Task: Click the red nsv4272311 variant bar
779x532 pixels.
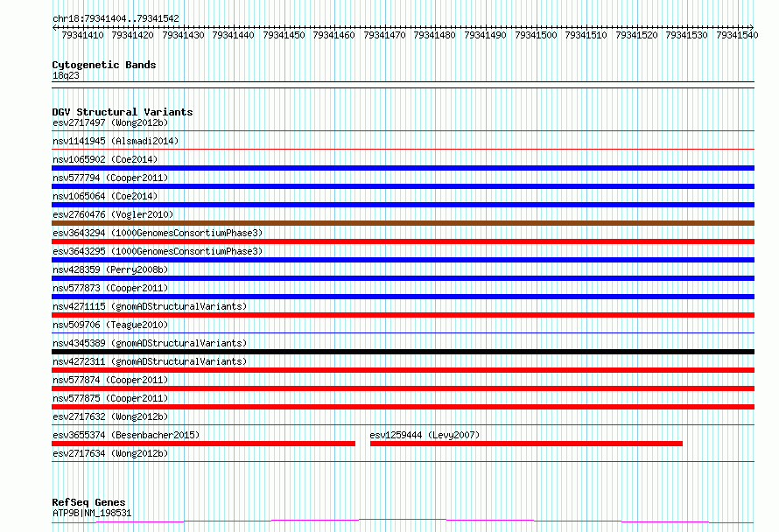Action: coord(403,370)
